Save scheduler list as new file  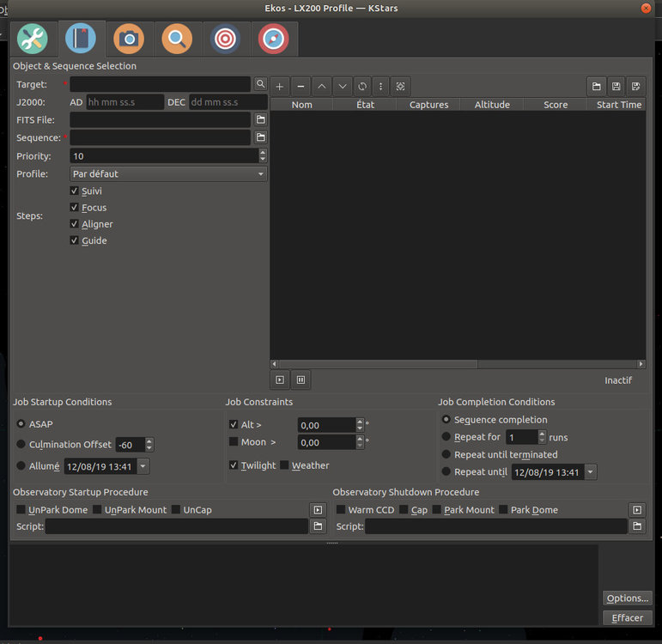coord(636,87)
